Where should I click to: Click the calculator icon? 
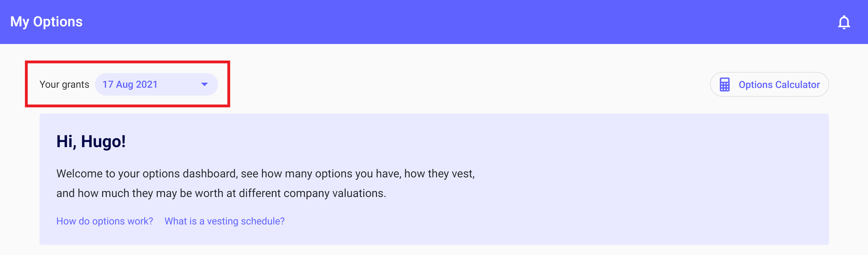pos(724,85)
